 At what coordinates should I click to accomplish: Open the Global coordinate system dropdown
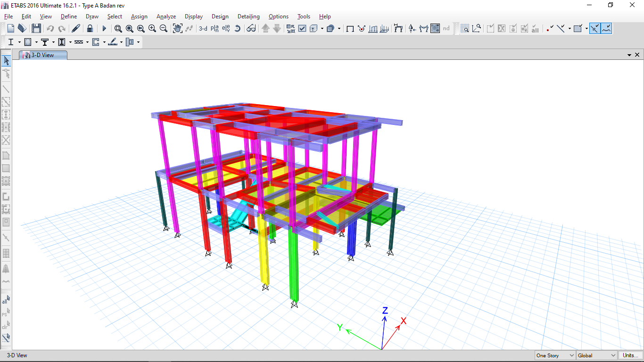(596, 355)
